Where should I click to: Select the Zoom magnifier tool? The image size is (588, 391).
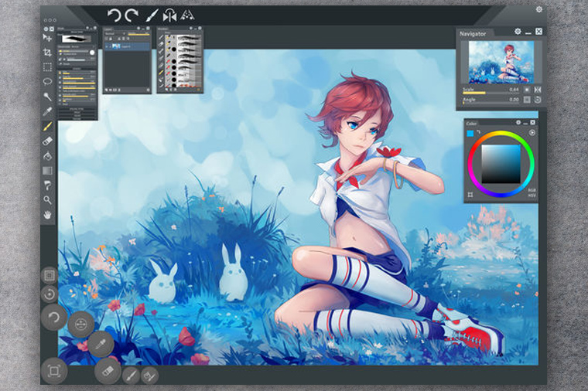(47, 200)
